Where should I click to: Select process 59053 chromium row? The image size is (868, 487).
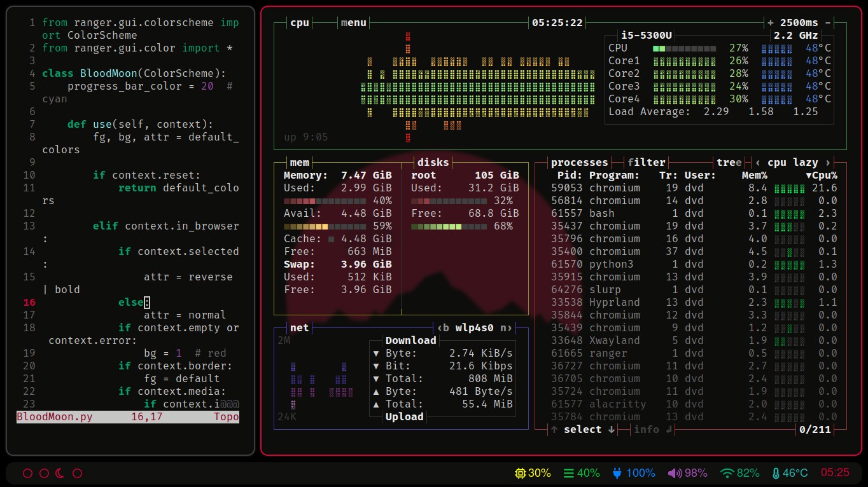pos(694,188)
